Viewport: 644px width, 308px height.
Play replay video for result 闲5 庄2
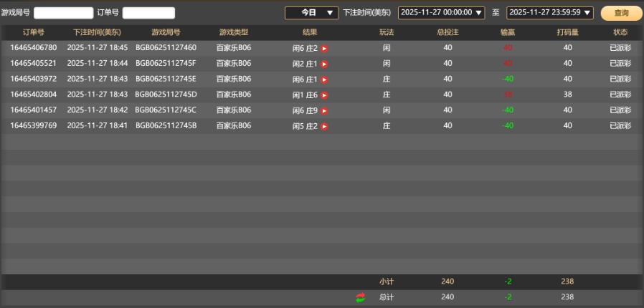[x=324, y=126]
